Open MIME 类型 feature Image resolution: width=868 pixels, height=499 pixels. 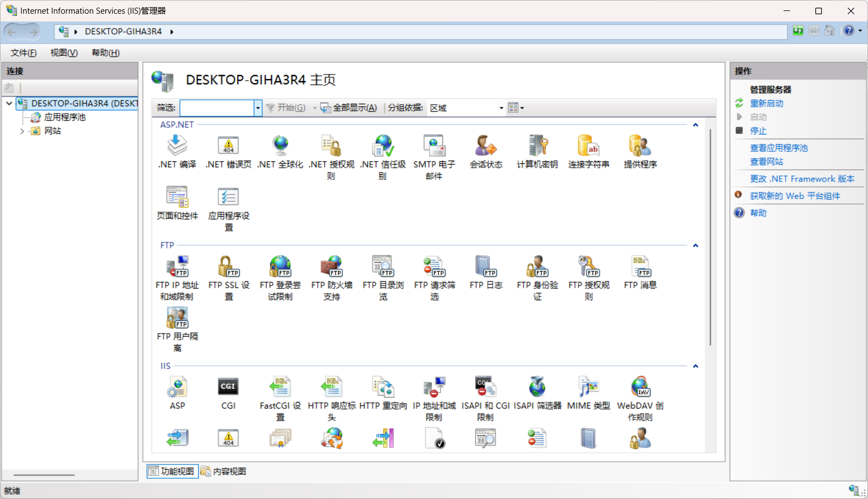coord(589,393)
